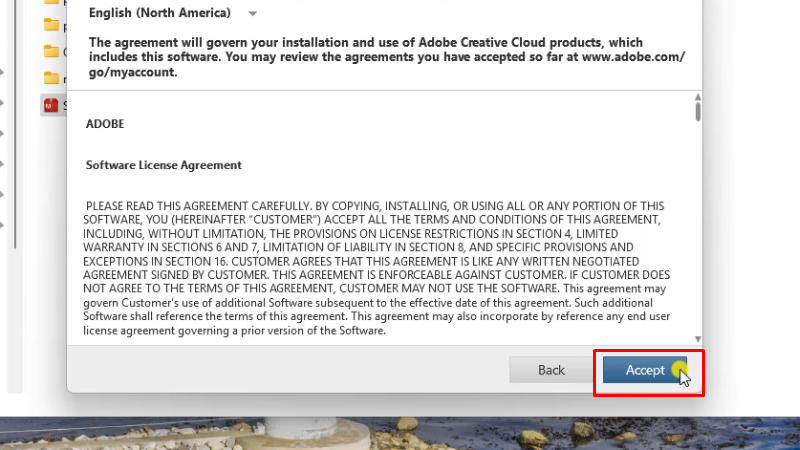Select the red Adobe file icon in Explorer
Screen dimensions: 800x450
pyautogui.click(x=51, y=105)
